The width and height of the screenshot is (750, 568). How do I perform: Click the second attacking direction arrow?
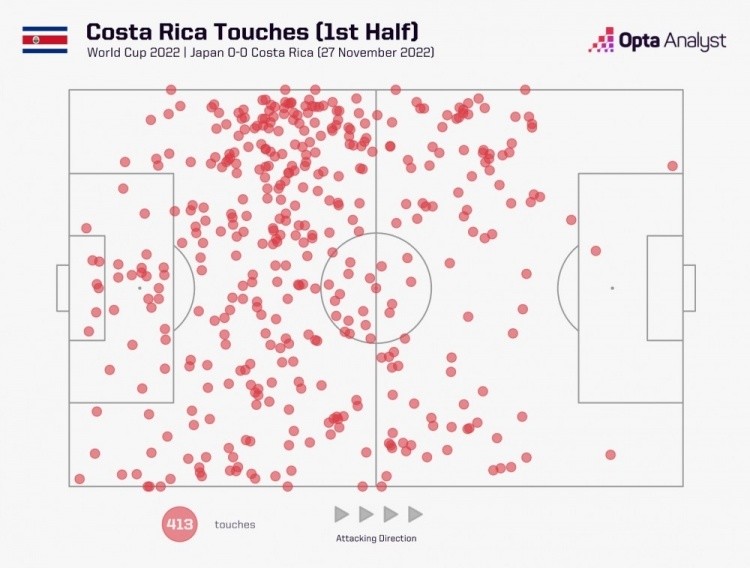pos(366,514)
